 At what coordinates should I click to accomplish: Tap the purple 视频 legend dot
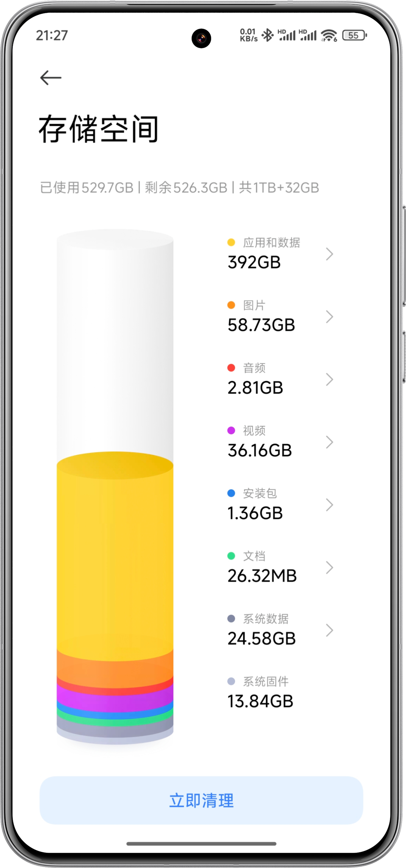[231, 430]
